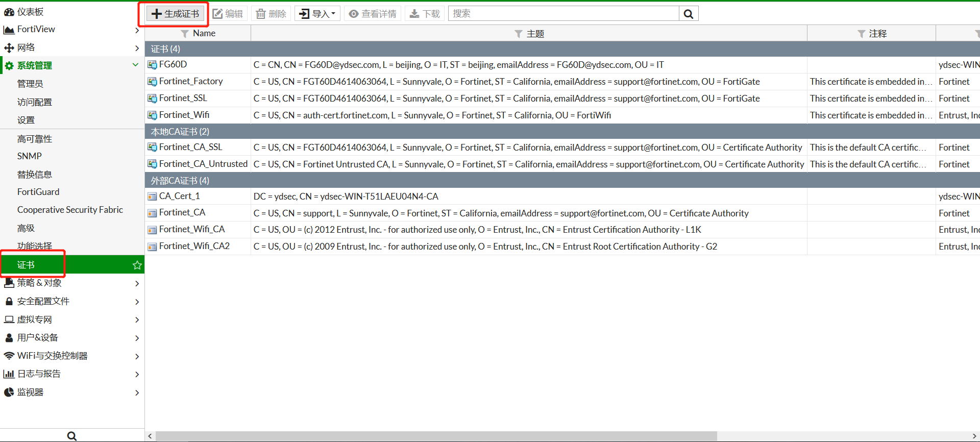Screen dimensions: 980x442
Task: Select the 证书 (4) group header
Action: (562, 49)
